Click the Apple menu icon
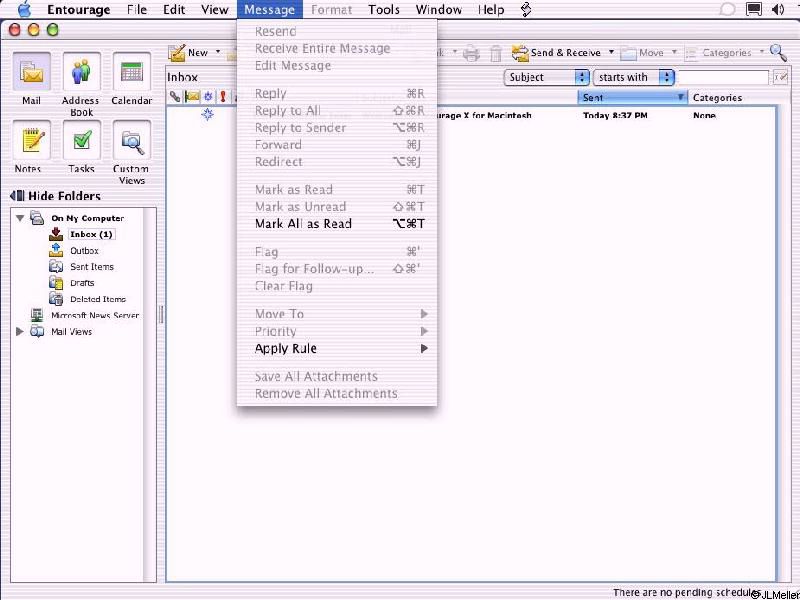The image size is (800, 600). coord(24,9)
